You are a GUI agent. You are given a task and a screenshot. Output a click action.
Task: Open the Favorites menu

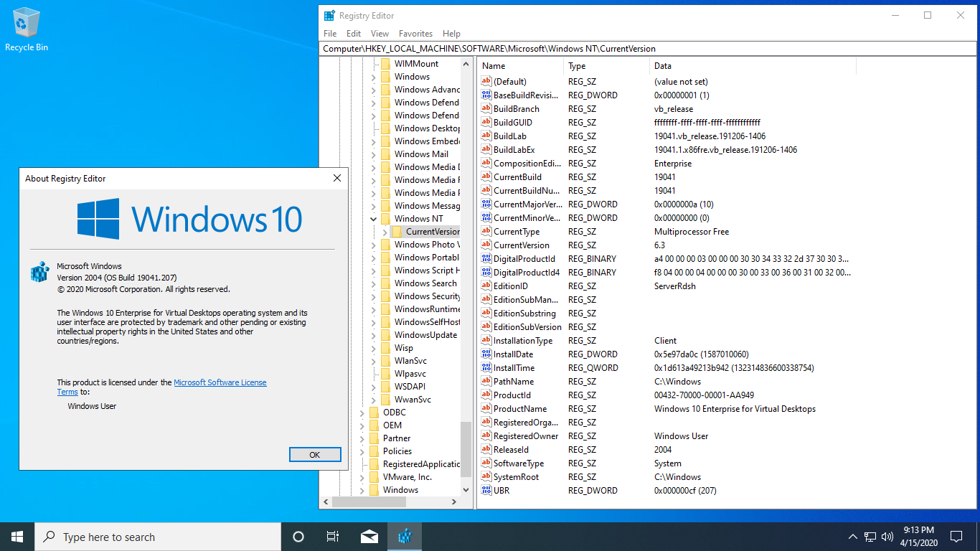click(416, 34)
